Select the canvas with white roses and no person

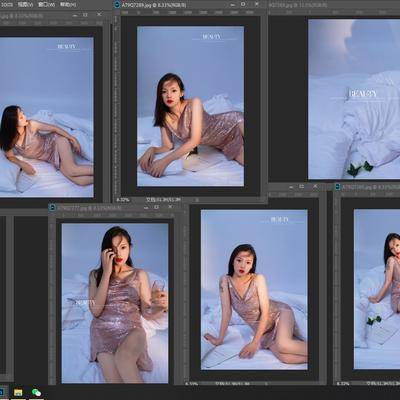tap(354, 99)
